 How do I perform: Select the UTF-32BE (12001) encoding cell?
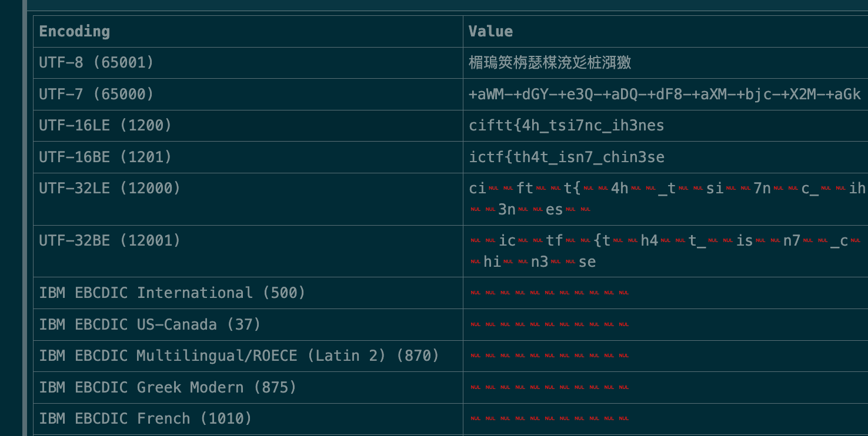coord(110,241)
